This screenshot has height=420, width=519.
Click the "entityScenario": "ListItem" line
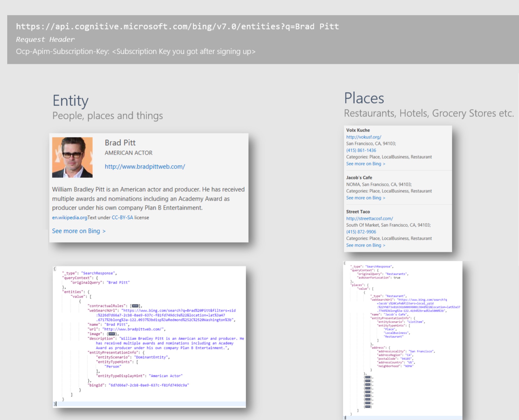[401, 322]
